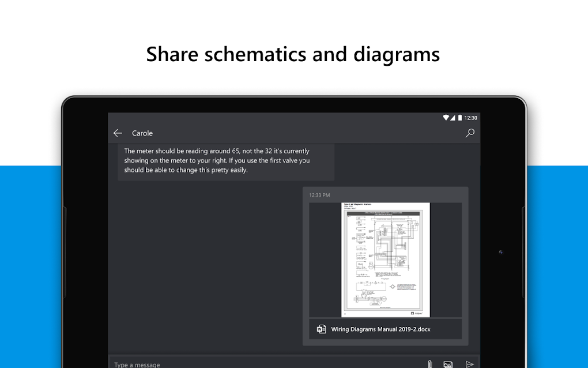Tap the Carole conversation title
The width and height of the screenshot is (588, 368).
pos(142,133)
